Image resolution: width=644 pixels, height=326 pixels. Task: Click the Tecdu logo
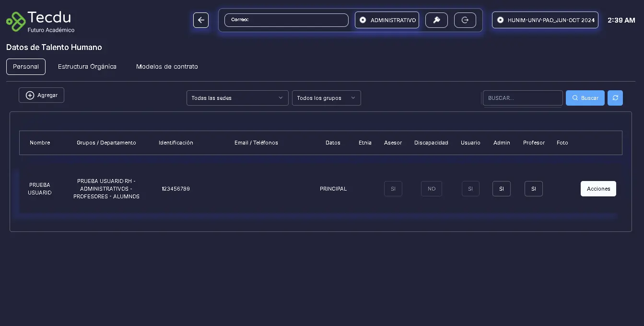(x=40, y=22)
